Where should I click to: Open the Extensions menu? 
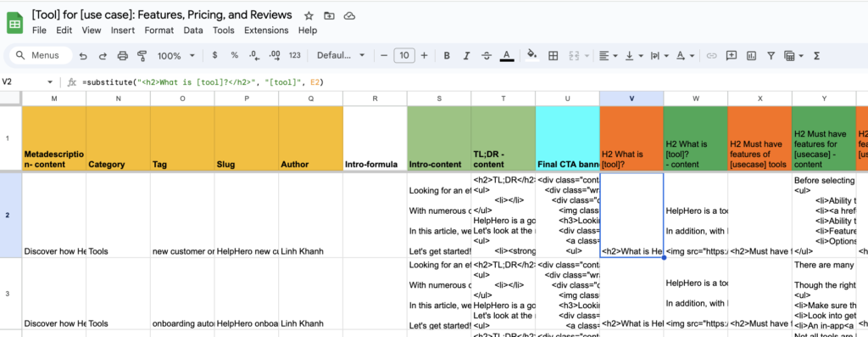[266, 31]
